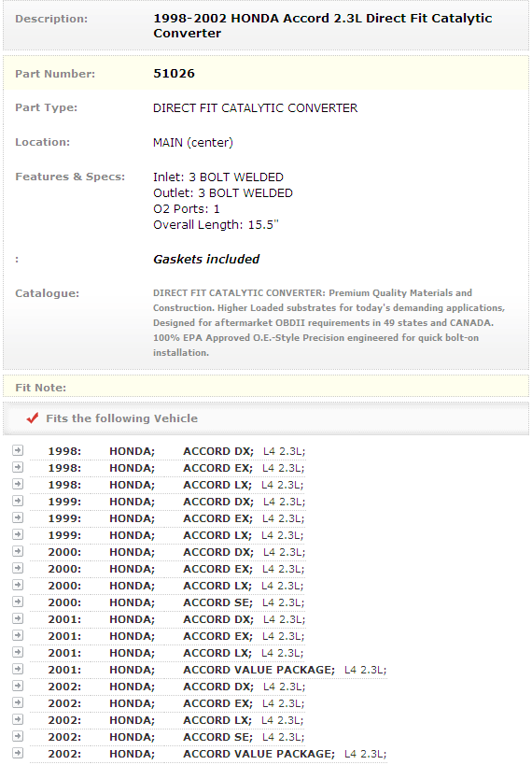Open arrow icon for 2002 Accord SE
Image resolution: width=532 pixels, height=779 pixels.
[x=18, y=736]
